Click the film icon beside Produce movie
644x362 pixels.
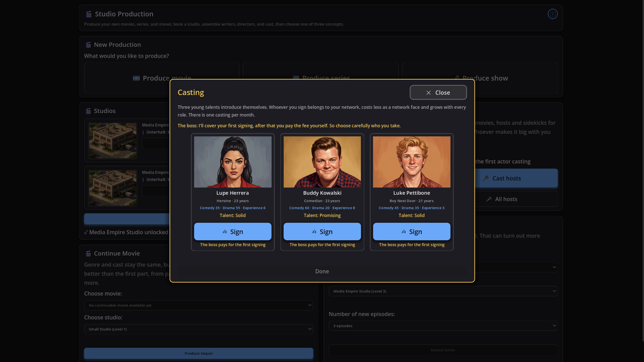(x=136, y=78)
